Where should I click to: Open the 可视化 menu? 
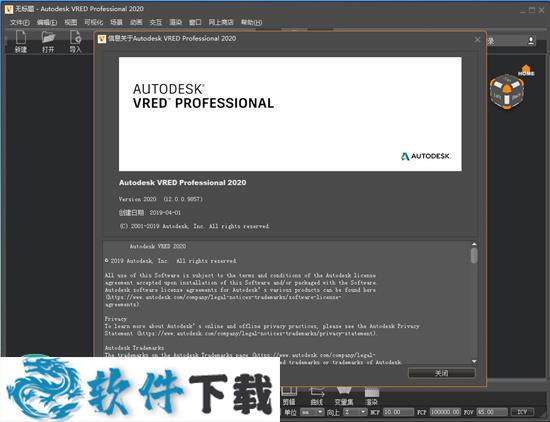[94, 22]
